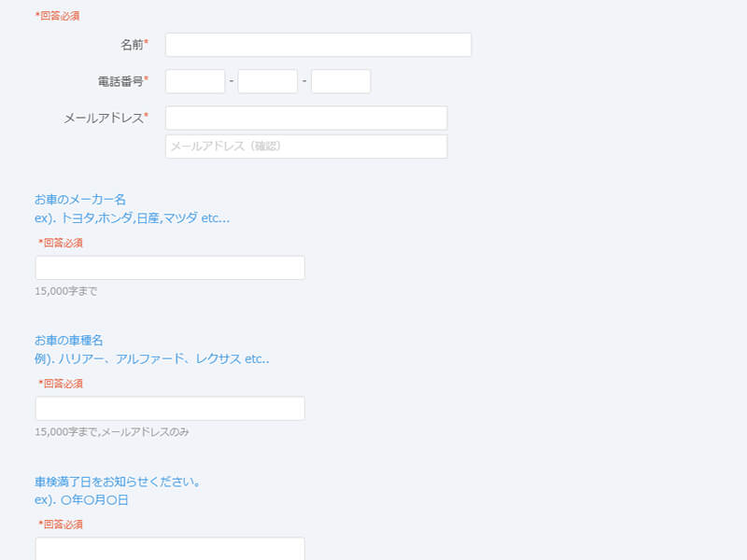Viewport: 747px width, 560px height.
Task: Select the お車のメーカー名 answer text box
Action: point(170,268)
